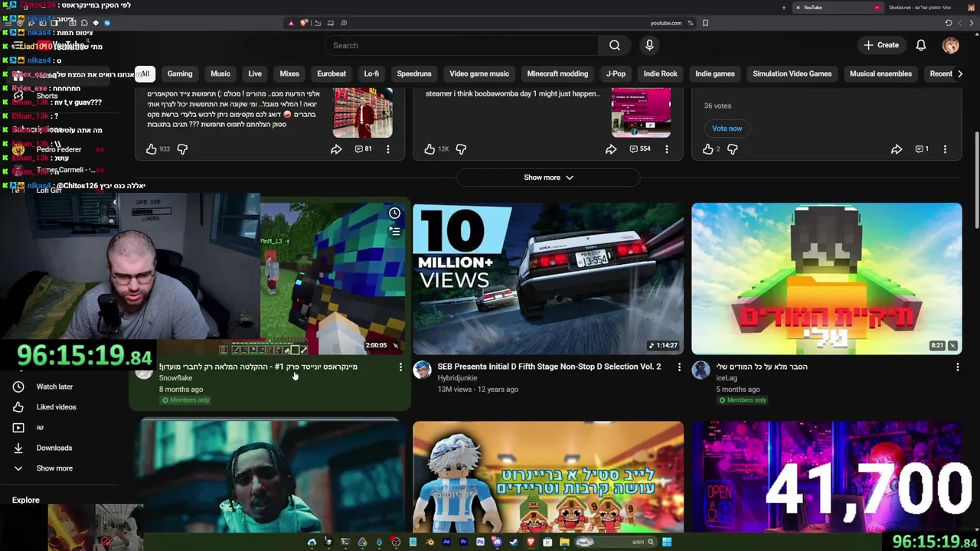Open more options on the poll post
Screen dimensions: 980x551
point(945,149)
